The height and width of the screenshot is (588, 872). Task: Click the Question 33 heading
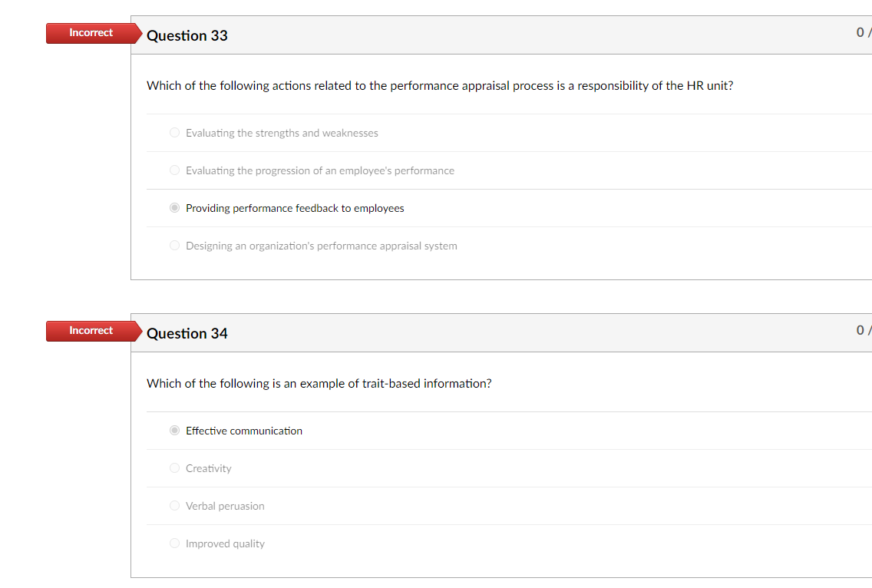coord(187,35)
